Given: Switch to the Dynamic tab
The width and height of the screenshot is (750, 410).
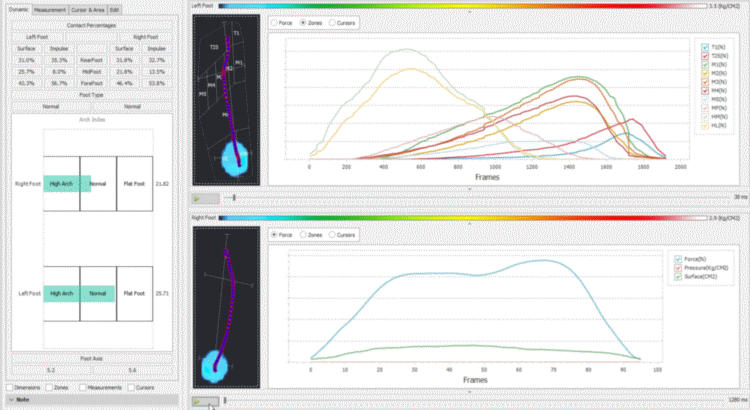Looking at the screenshot, I should point(19,10).
